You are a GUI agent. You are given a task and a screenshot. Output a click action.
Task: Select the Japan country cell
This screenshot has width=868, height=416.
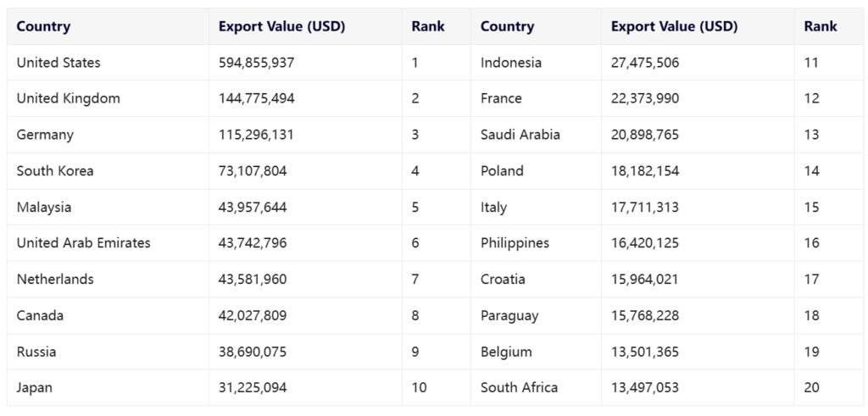(35, 388)
